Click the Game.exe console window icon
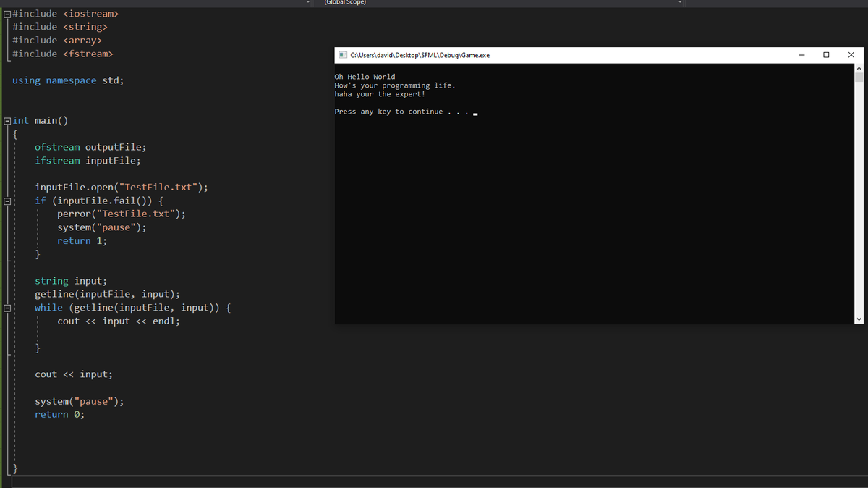The image size is (868, 488). click(343, 55)
